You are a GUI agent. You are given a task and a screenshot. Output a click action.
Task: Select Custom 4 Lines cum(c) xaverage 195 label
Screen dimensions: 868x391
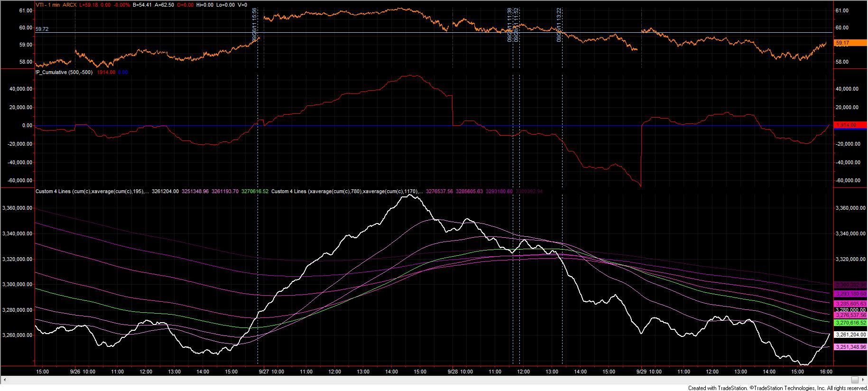click(92, 191)
